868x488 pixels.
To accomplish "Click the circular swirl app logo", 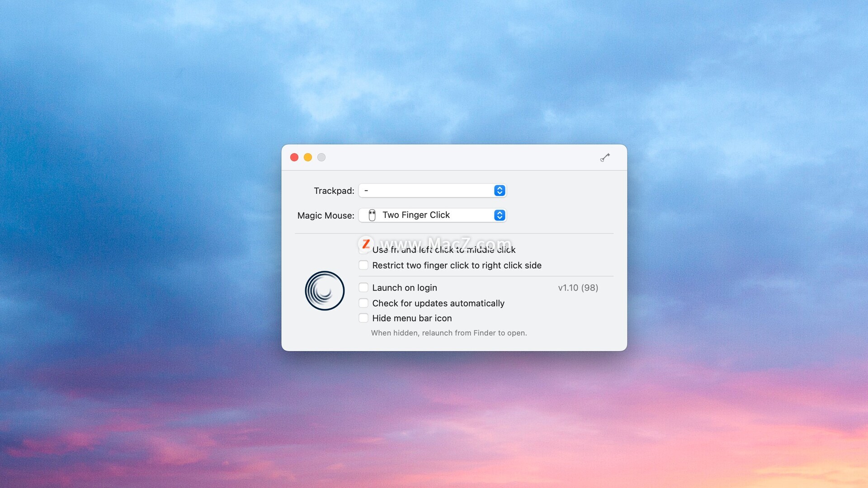I will [325, 291].
